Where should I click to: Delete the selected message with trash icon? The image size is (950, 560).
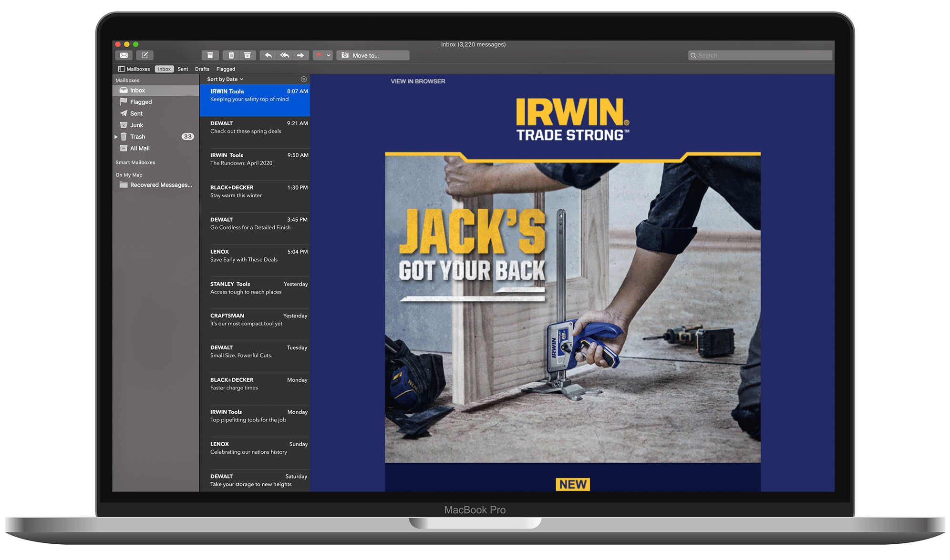[x=231, y=55]
